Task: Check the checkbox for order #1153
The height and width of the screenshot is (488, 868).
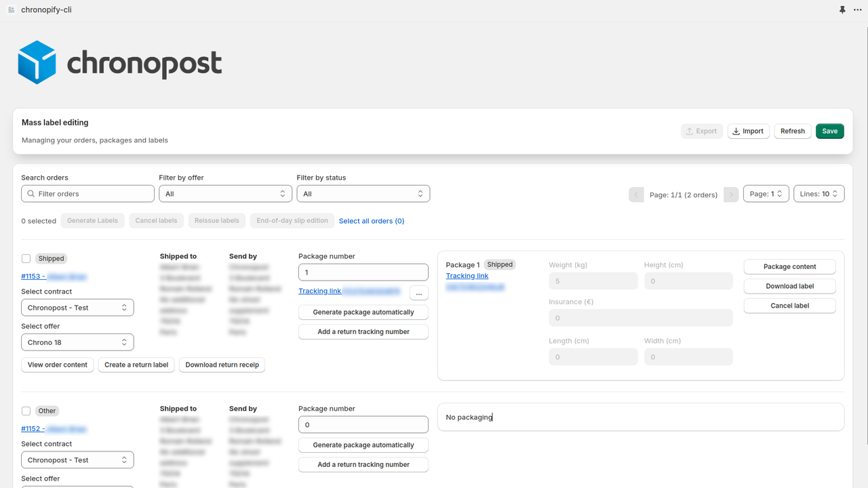Action: pos(26,258)
